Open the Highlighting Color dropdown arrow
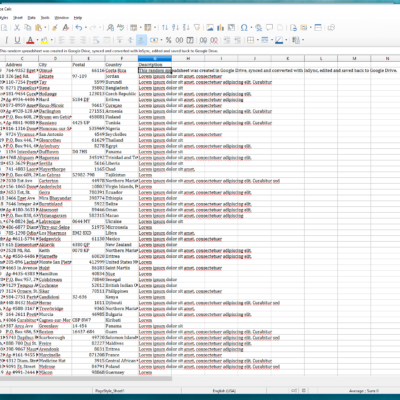Screen dimensions: 400x400 pyautogui.click(x=51, y=40)
